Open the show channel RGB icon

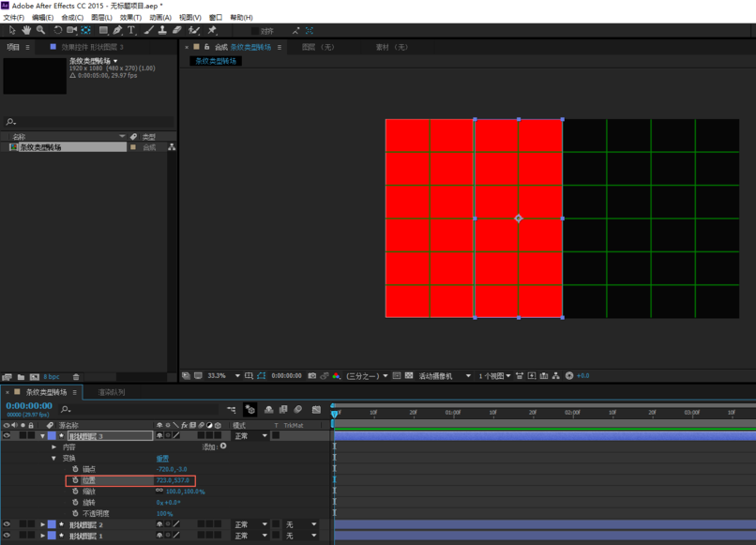coord(336,376)
